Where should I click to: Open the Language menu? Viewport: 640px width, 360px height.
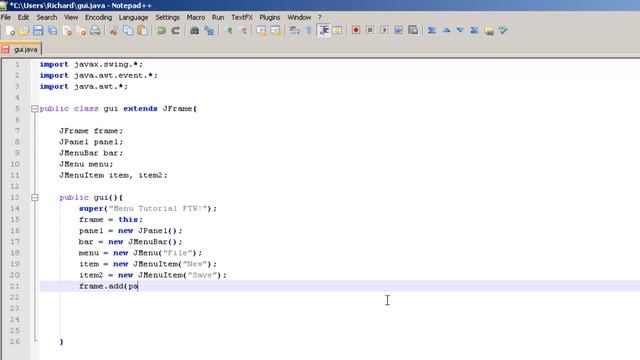click(x=133, y=17)
